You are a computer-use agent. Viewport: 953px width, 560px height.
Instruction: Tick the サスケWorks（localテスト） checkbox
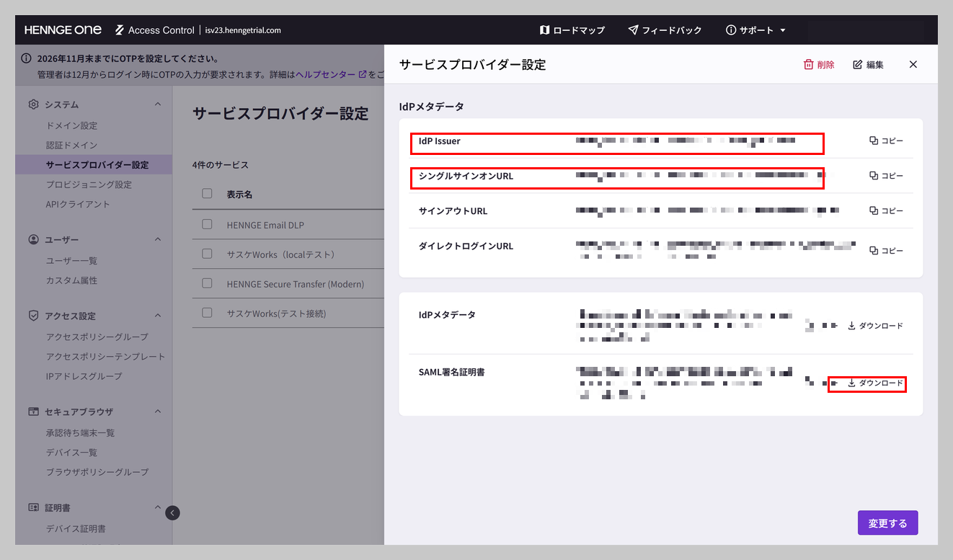pos(207,254)
